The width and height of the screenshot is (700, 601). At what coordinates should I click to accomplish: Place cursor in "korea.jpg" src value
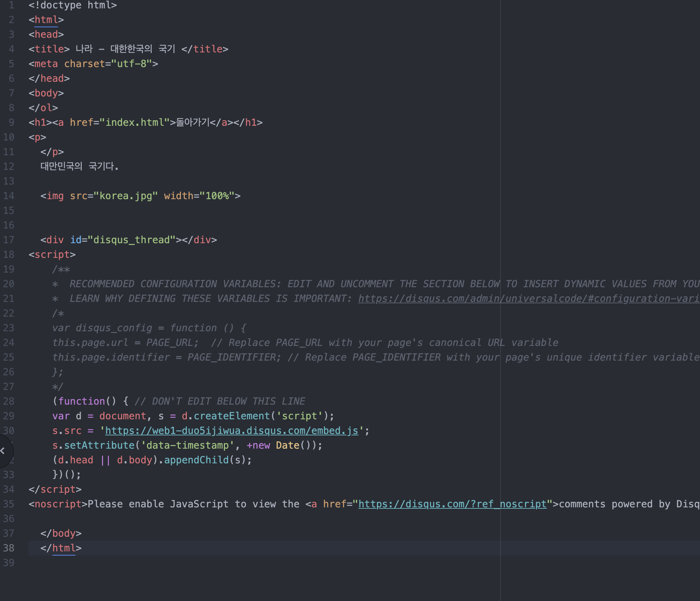click(126, 196)
